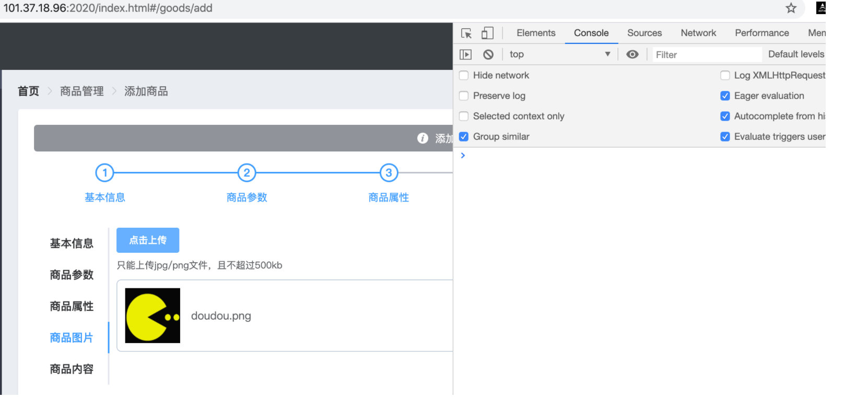
Task: Switch to the Console tab
Action: (591, 33)
